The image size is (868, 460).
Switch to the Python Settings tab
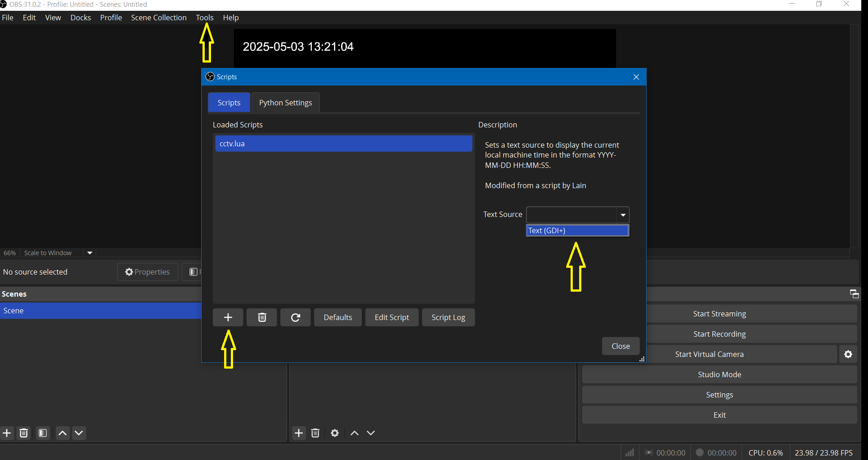point(285,103)
